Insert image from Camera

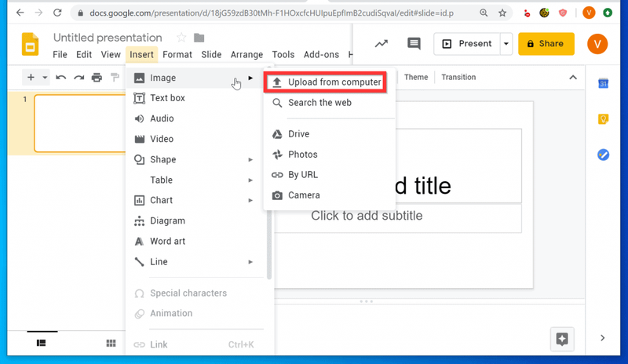[x=329, y=195]
